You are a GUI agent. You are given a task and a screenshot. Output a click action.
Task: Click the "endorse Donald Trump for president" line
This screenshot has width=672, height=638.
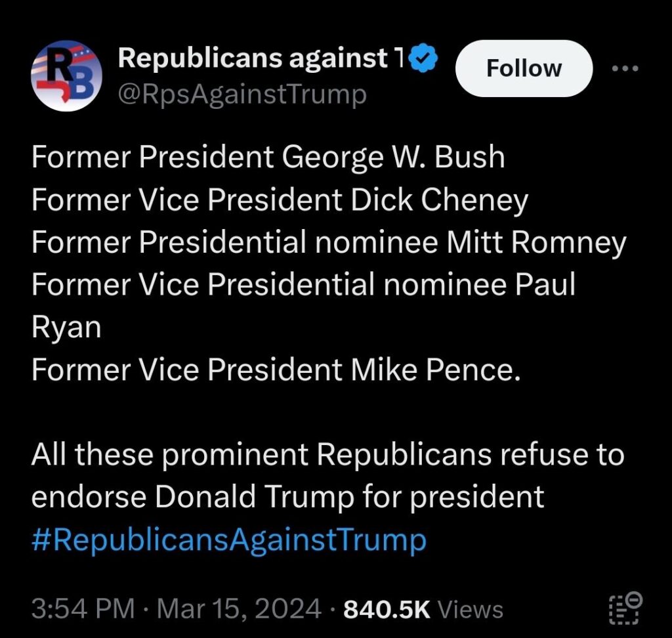287,498
